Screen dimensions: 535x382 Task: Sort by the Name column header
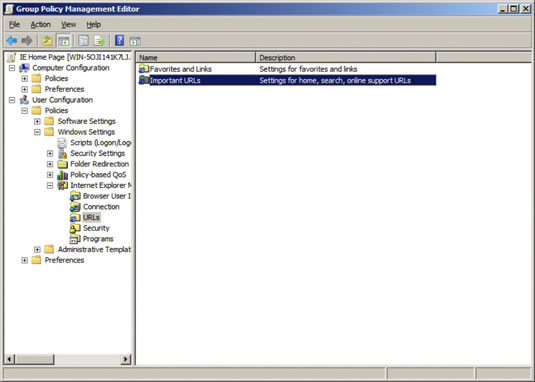click(196, 57)
